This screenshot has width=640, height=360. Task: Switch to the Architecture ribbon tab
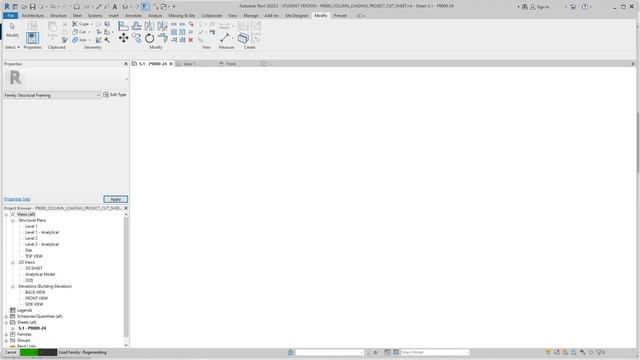click(33, 16)
